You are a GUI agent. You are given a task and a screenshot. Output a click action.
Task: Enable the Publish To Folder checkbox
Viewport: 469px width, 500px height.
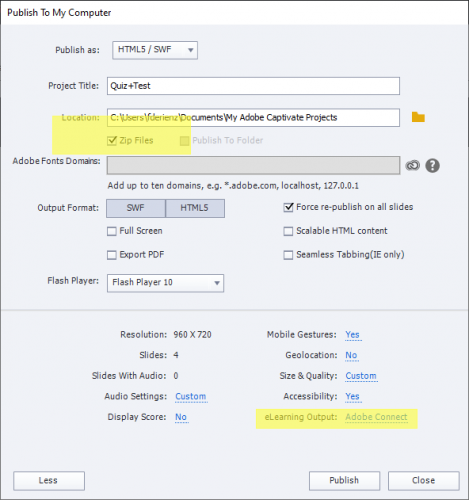pos(184,141)
